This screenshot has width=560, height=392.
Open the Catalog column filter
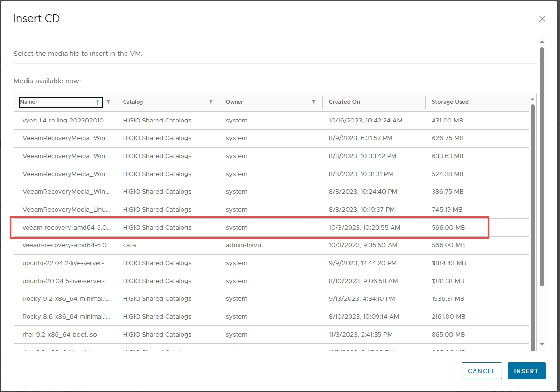pyautogui.click(x=211, y=102)
